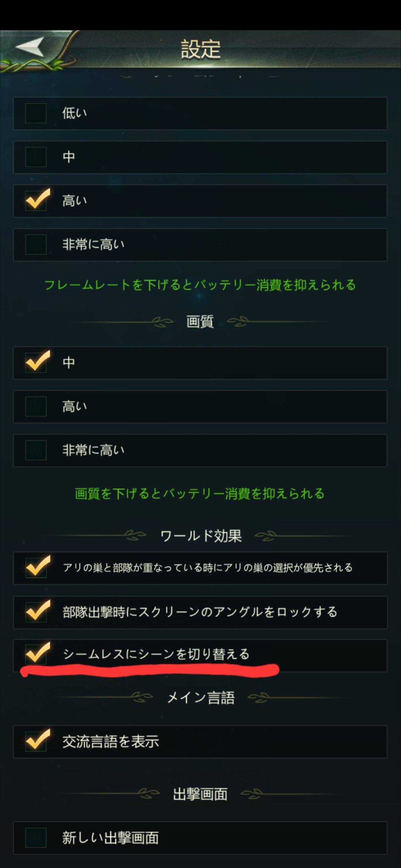The height and width of the screenshot is (868, 401).
Task: Choose 非常に高い frame rate option
Action: coord(36,244)
